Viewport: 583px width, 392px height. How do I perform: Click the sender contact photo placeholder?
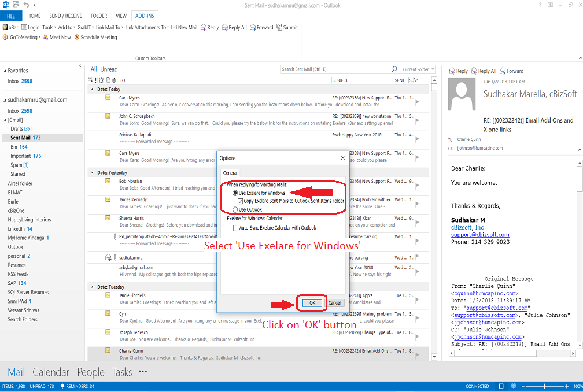[462, 94]
